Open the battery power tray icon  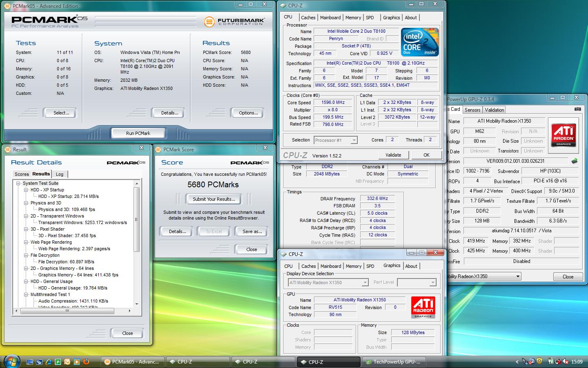[x=551, y=361]
